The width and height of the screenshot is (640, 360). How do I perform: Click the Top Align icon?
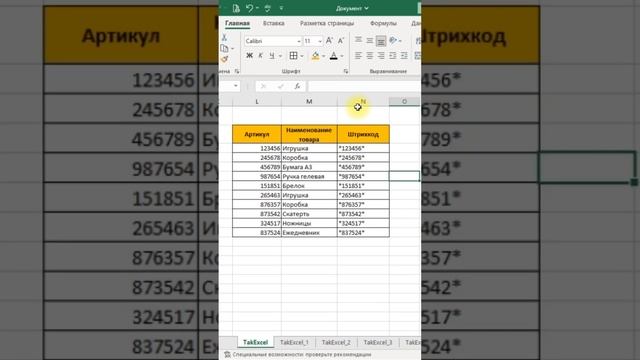(358, 40)
